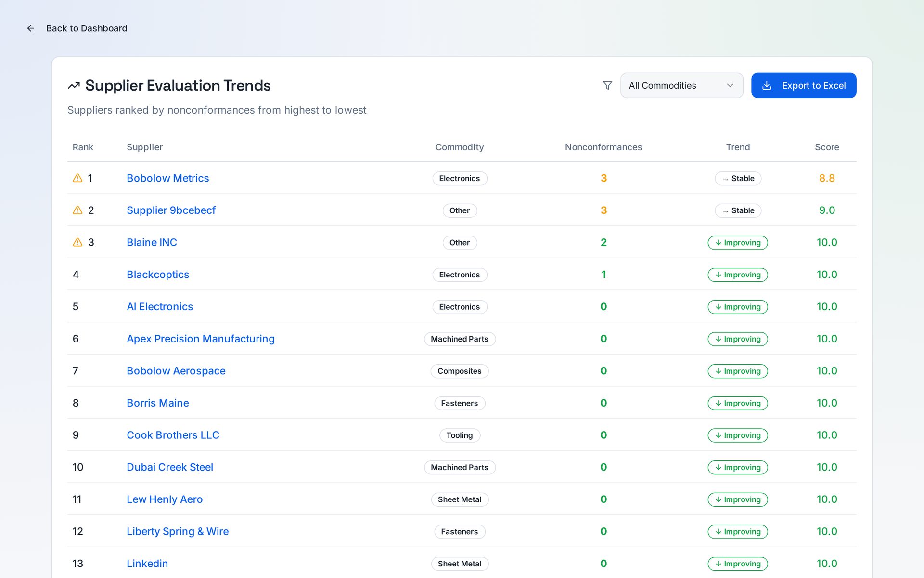Click Stable trend badge for Supplier 9bcebecf
Image resolution: width=924 pixels, height=578 pixels.
738,210
